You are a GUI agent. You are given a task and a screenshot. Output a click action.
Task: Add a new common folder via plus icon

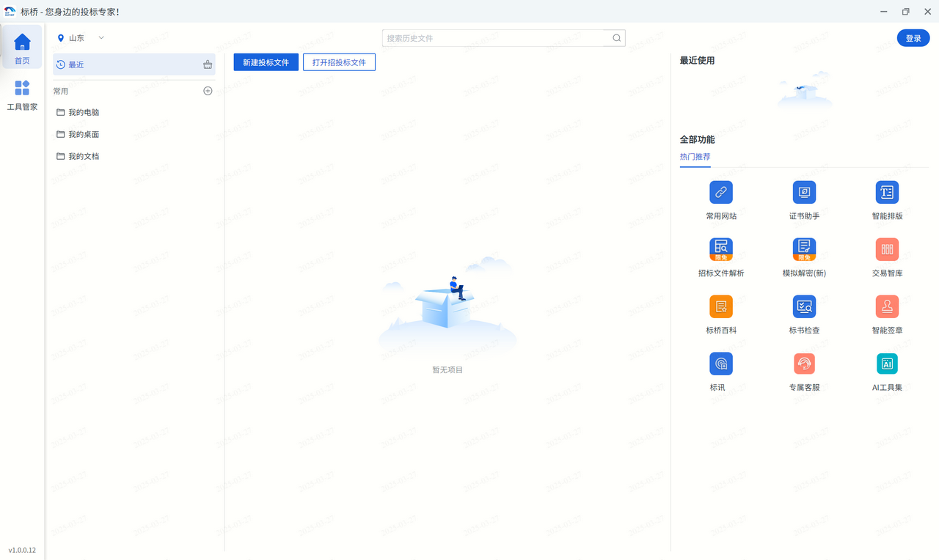[x=208, y=90]
